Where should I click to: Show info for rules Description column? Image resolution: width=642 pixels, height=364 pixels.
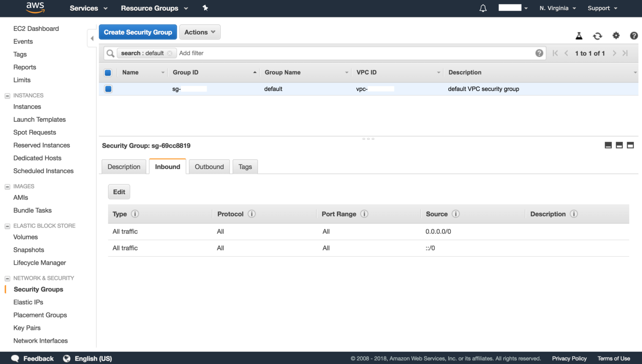coord(574,214)
